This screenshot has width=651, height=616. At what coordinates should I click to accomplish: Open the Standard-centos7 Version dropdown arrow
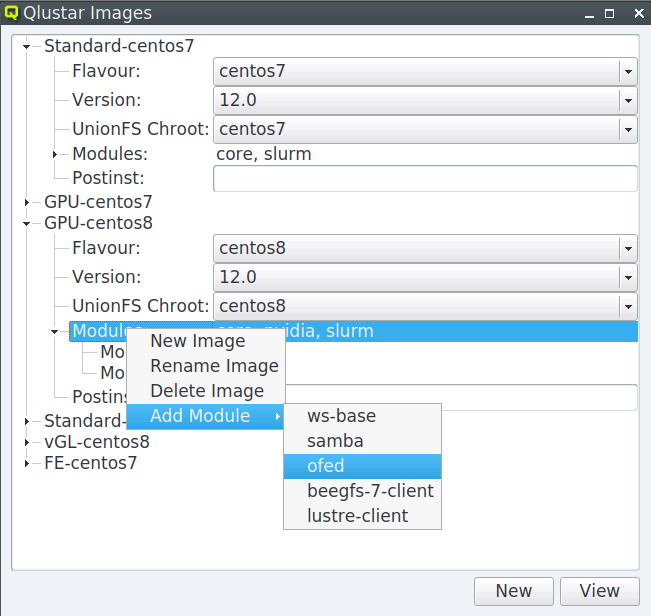click(628, 100)
